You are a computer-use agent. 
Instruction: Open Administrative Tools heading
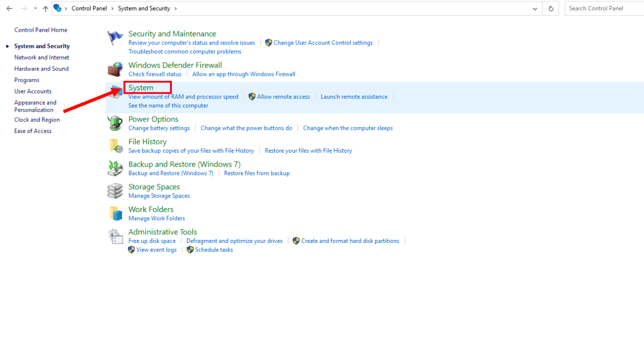[163, 232]
